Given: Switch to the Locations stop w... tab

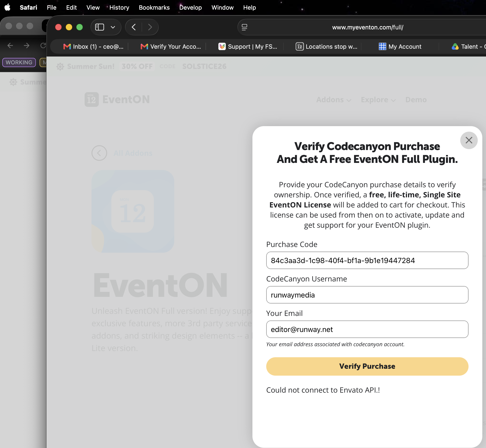Looking at the screenshot, I should click(326, 47).
